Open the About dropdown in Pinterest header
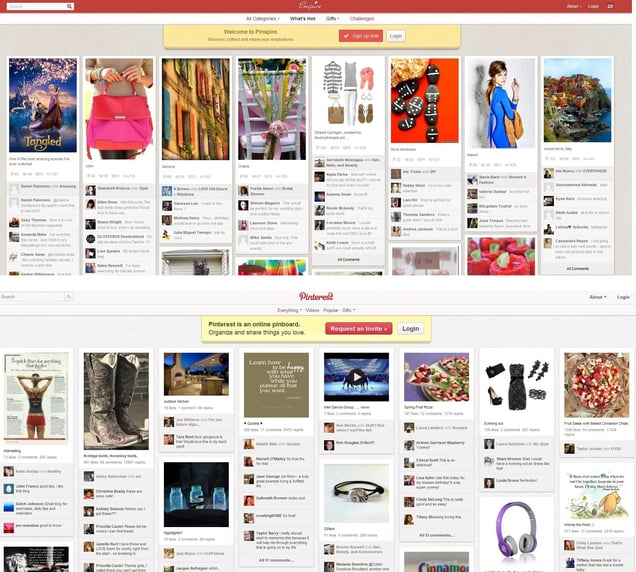 pyautogui.click(x=598, y=297)
